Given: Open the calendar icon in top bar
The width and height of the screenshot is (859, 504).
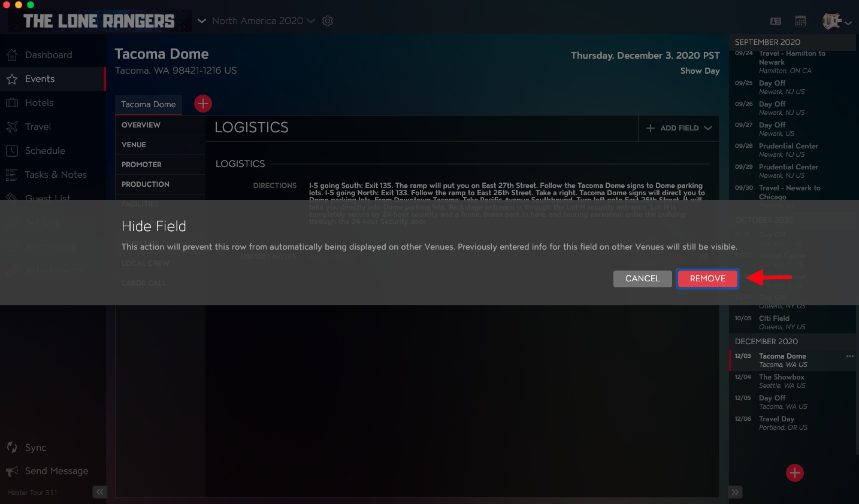Looking at the screenshot, I should tap(800, 21).
